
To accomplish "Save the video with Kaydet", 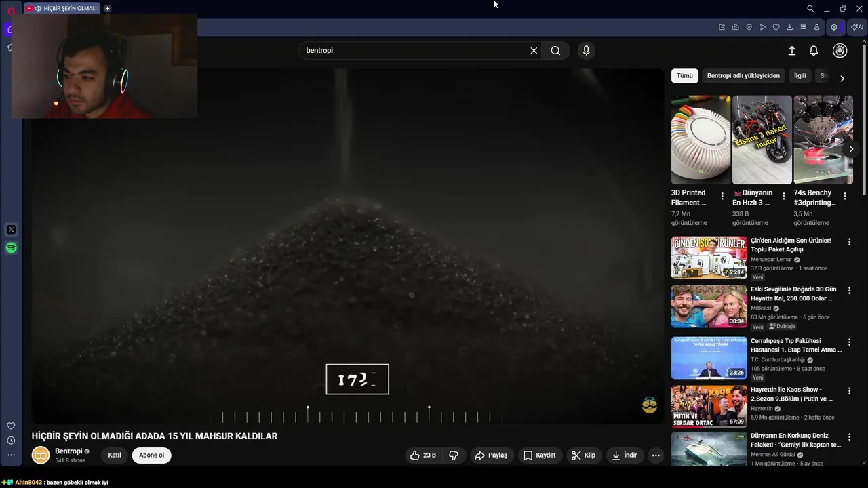I will click(x=540, y=455).
